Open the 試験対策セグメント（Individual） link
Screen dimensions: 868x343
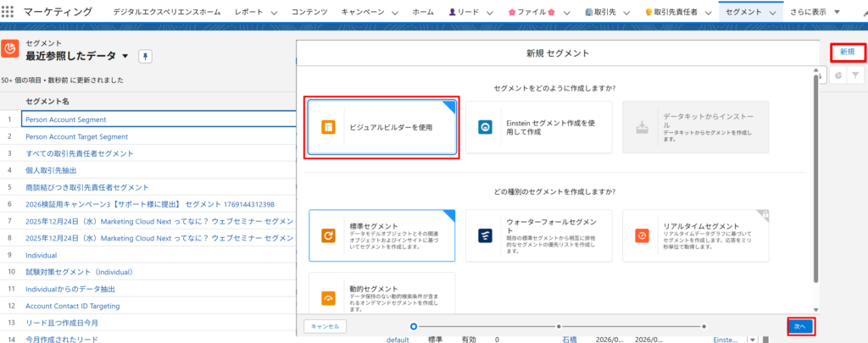point(81,272)
